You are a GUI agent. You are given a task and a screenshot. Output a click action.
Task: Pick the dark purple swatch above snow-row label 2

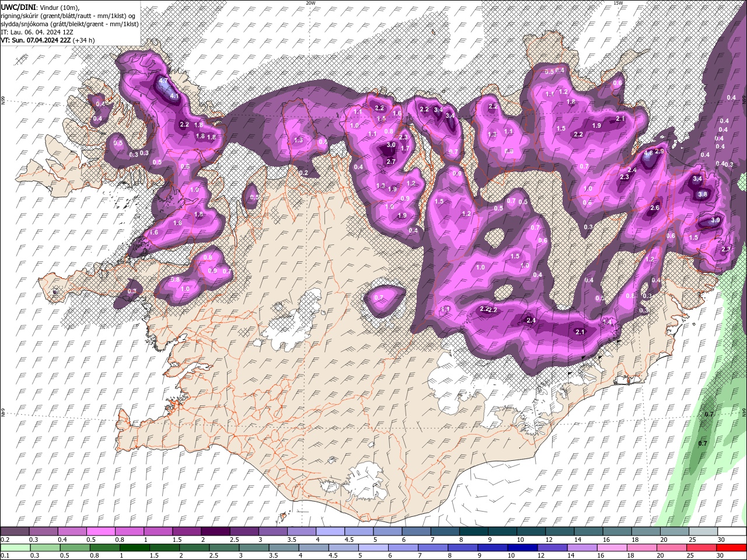(x=215, y=531)
